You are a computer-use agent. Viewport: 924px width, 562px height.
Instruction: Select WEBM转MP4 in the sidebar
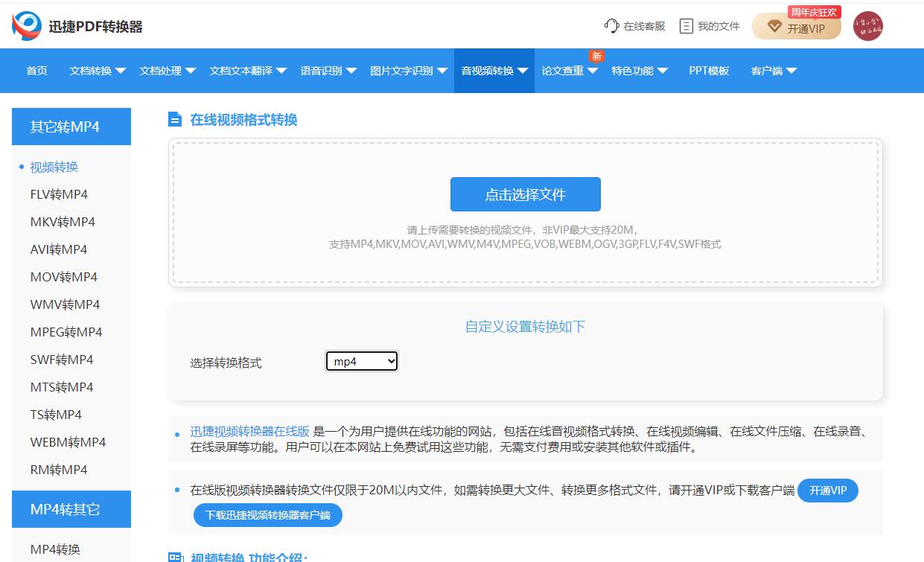(x=68, y=442)
